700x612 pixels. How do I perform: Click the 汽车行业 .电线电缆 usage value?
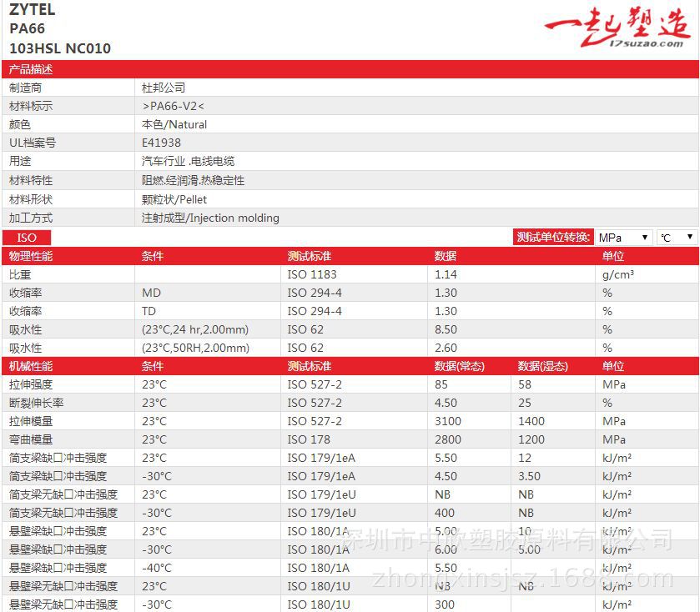click(x=188, y=161)
